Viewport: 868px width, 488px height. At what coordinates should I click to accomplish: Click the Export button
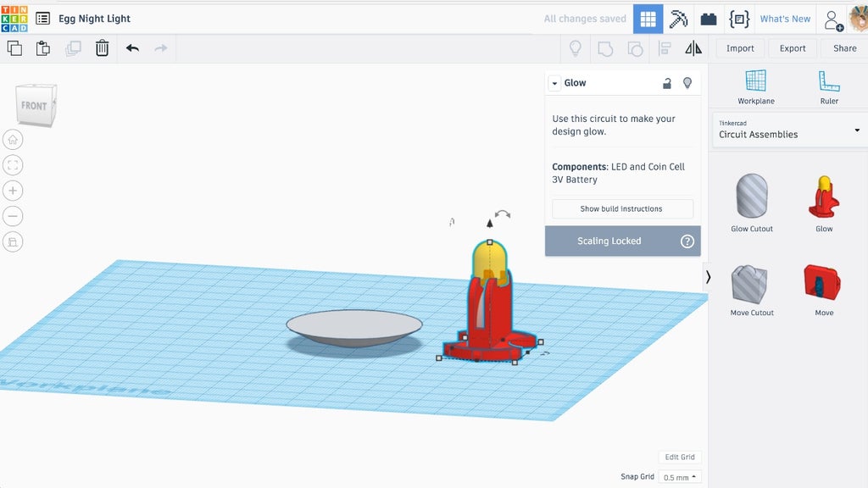tap(793, 48)
